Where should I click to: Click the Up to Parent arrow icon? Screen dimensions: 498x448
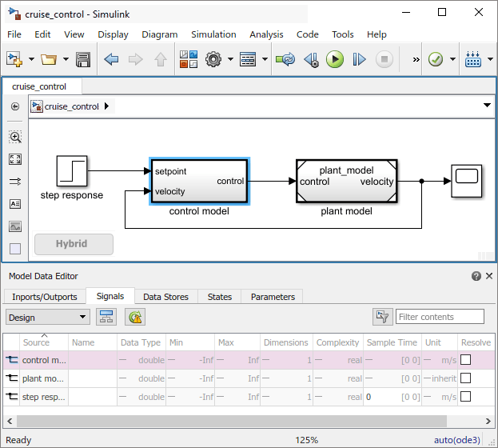tap(161, 59)
